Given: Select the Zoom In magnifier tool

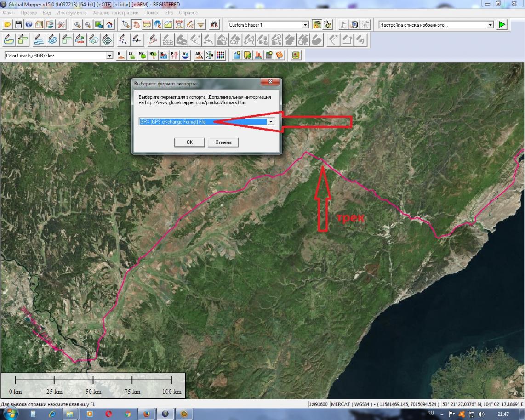Looking at the screenshot, I should click(x=77, y=25).
